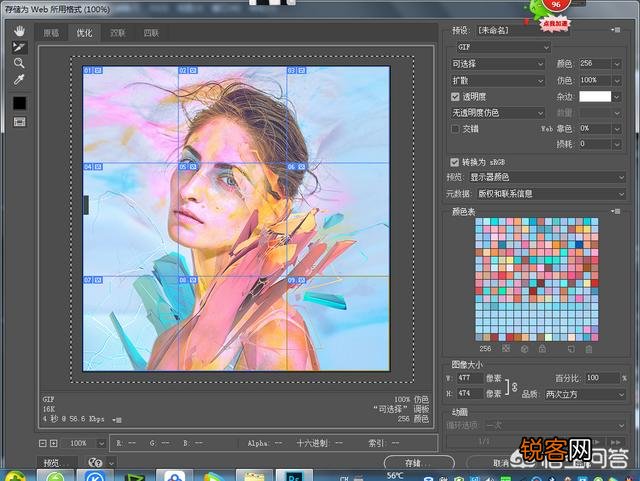The image size is (640, 481).
Task: Open the 损耗 lossy dropdown arrow
Action: point(616,144)
